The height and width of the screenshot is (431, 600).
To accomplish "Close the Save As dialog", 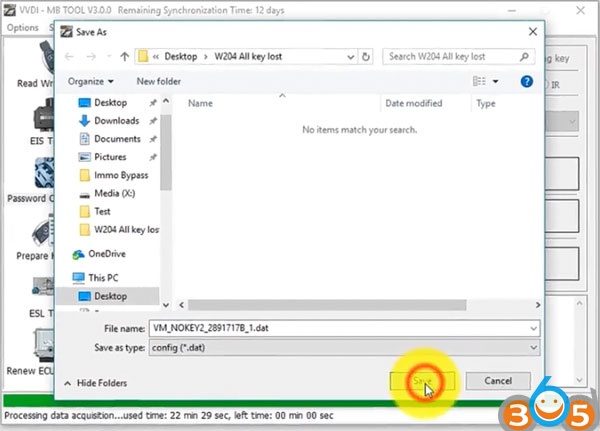I will pos(532,32).
